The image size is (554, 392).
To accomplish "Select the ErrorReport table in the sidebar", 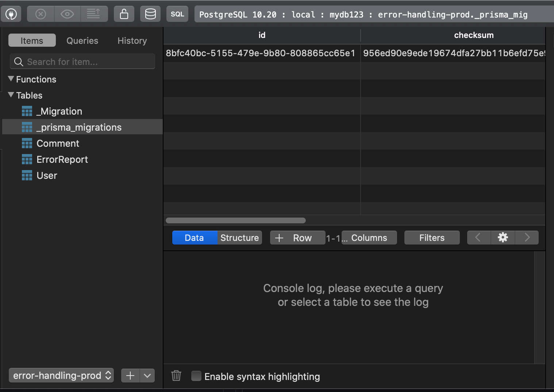I will point(62,159).
